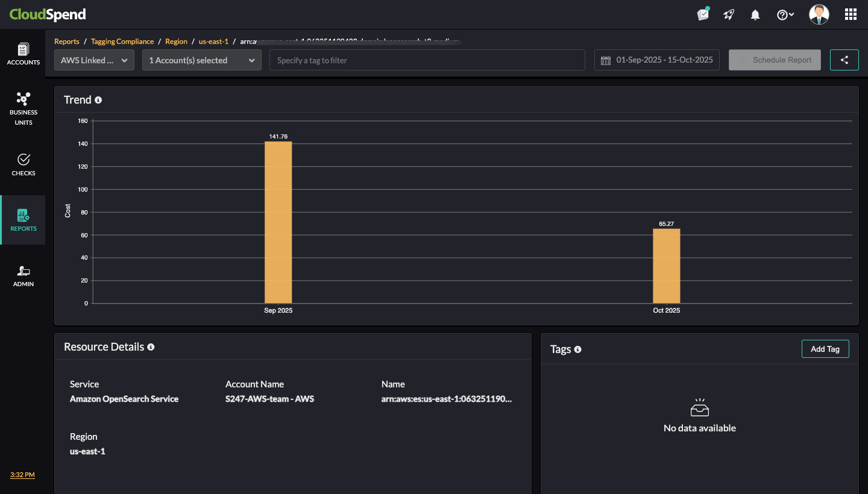Expand the 1 Account(s) selected dropdown

tap(201, 60)
